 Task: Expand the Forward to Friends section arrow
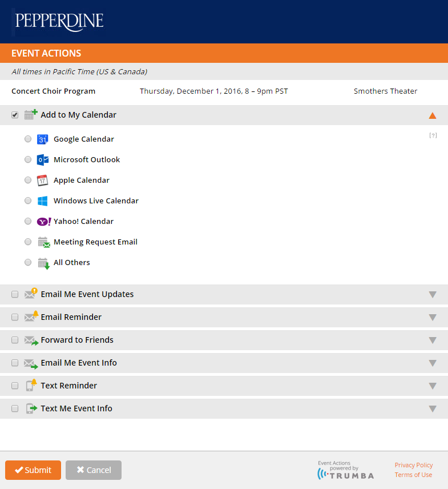(x=433, y=340)
